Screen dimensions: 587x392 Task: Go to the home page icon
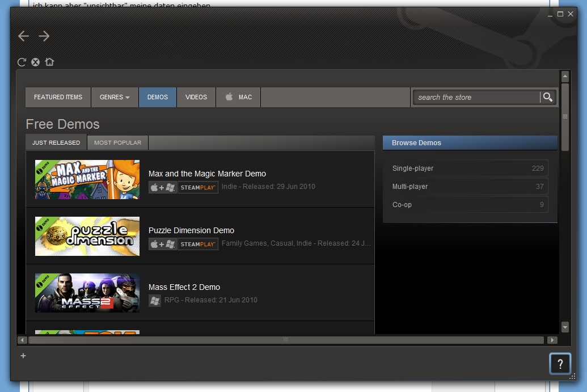click(x=49, y=62)
